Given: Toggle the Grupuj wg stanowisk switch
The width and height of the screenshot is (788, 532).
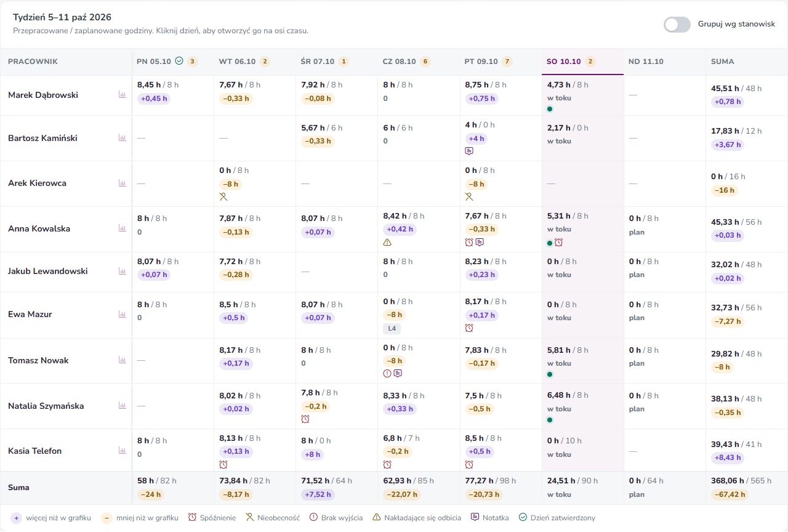Looking at the screenshot, I should 677,25.
